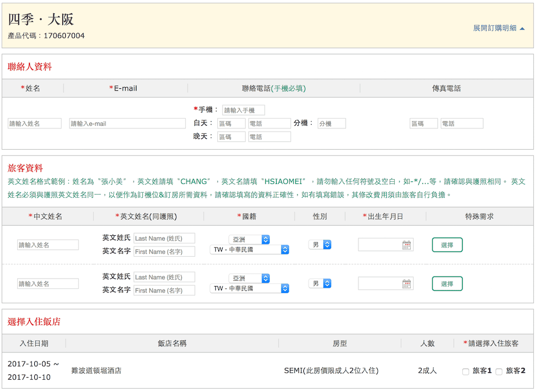
Task: Focus the 手機 mobile number field
Action: (x=243, y=110)
